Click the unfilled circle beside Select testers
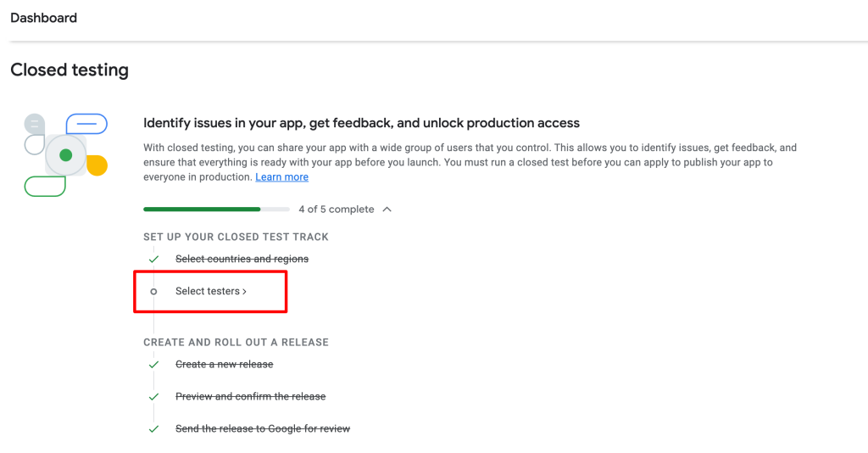 coord(154,291)
